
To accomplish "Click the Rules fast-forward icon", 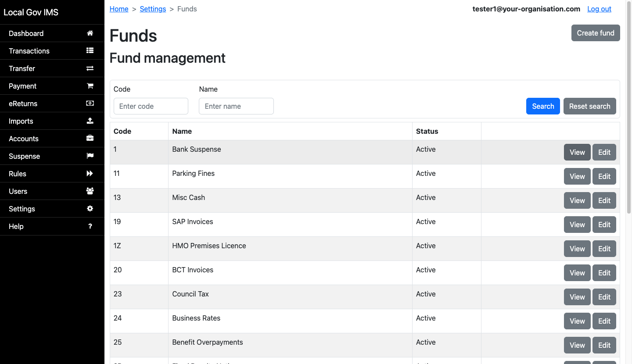I will click(x=90, y=173).
